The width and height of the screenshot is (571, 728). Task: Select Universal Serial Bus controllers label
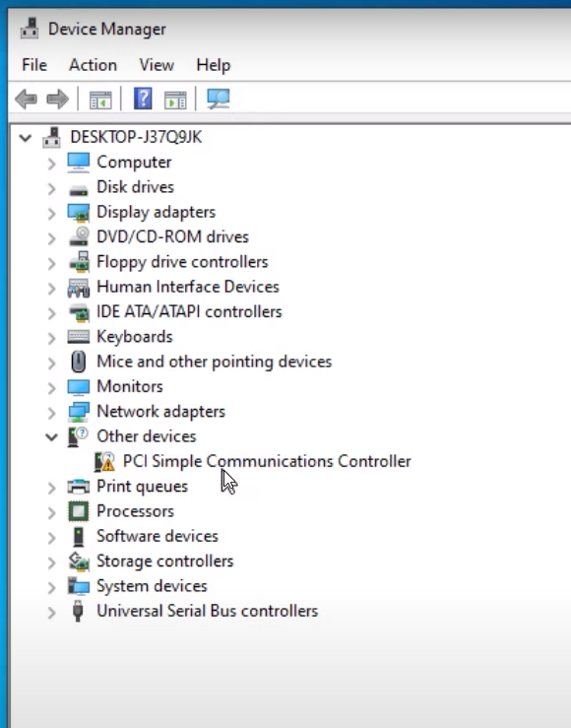tap(207, 611)
